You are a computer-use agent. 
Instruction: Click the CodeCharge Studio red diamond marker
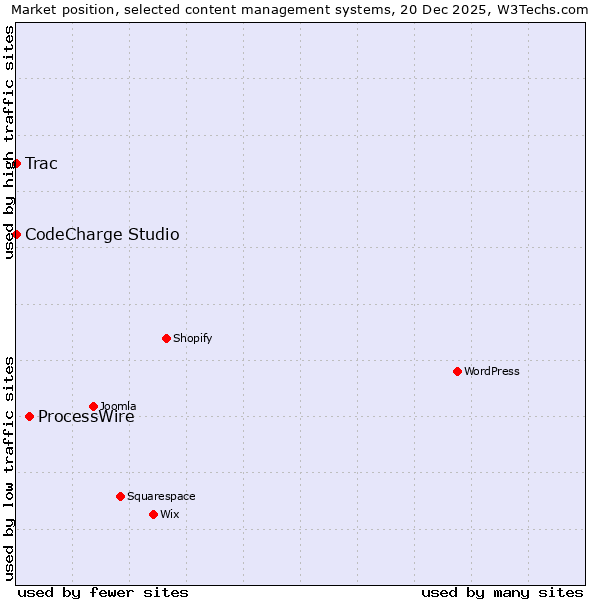[x=16, y=234]
